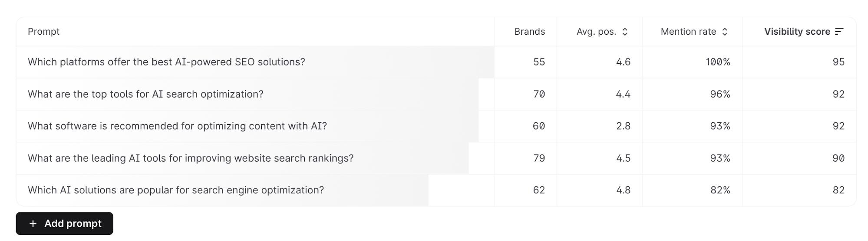This screenshot has width=868, height=241.
Task: Click the 79 brands value cell
Action: [539, 158]
